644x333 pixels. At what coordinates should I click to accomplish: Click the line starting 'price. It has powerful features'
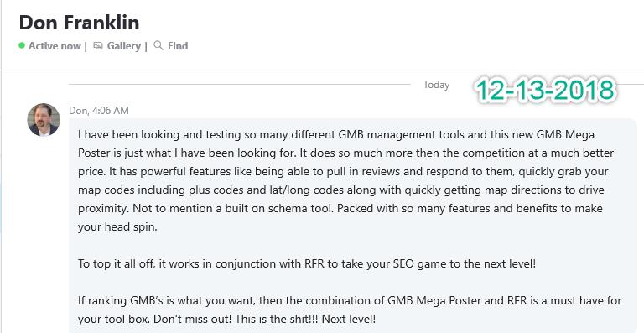(x=343, y=172)
